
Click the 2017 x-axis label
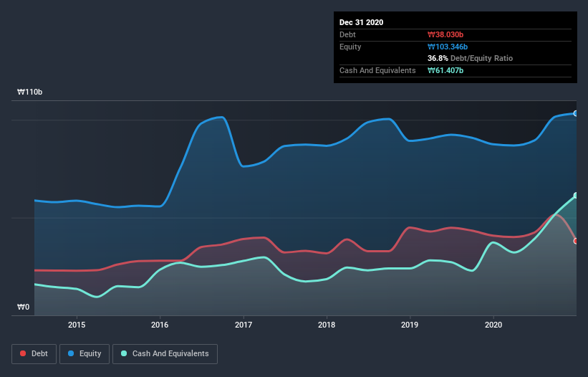[x=244, y=325]
